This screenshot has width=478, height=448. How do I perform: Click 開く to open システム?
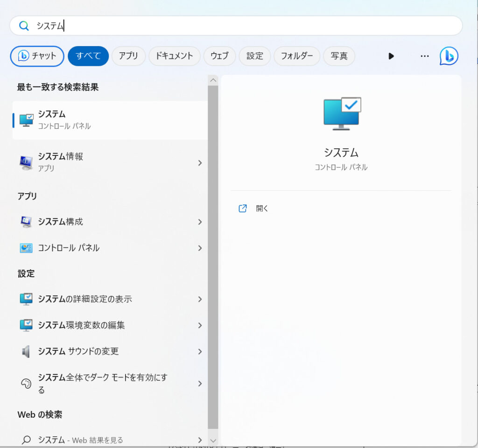pyautogui.click(x=262, y=209)
